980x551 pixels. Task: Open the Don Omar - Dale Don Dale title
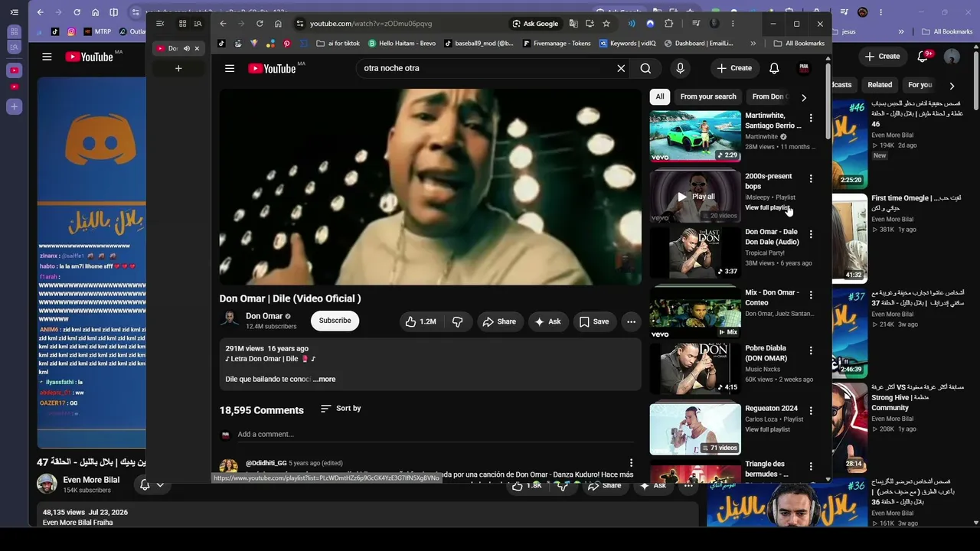[x=772, y=236]
